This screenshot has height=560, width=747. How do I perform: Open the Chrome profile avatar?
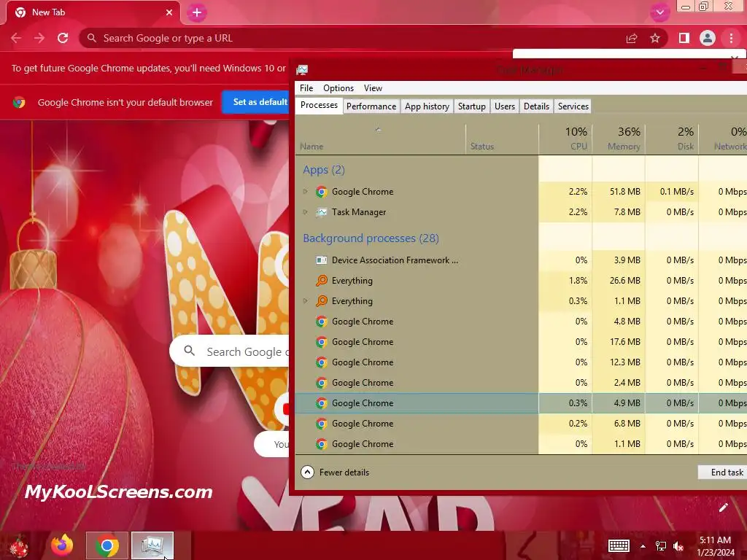708,38
